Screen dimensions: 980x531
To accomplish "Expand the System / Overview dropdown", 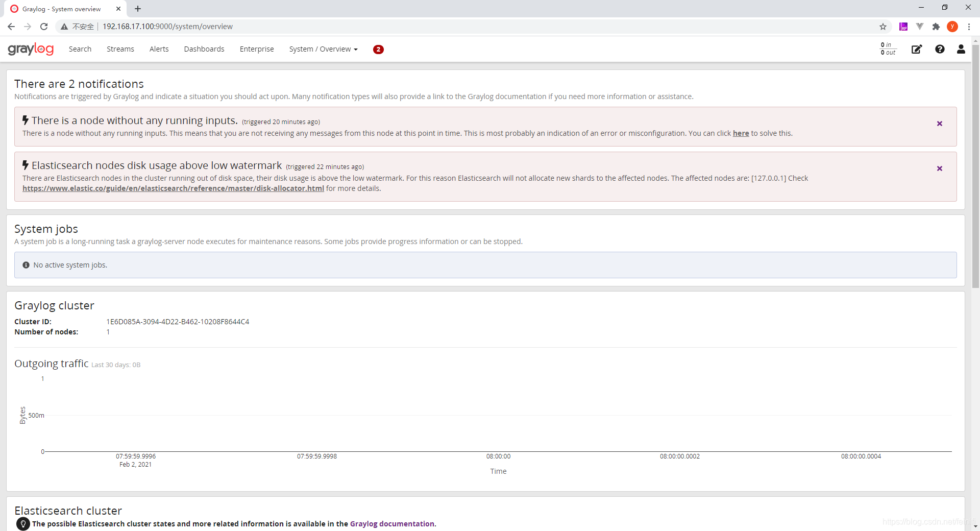I will tap(324, 49).
